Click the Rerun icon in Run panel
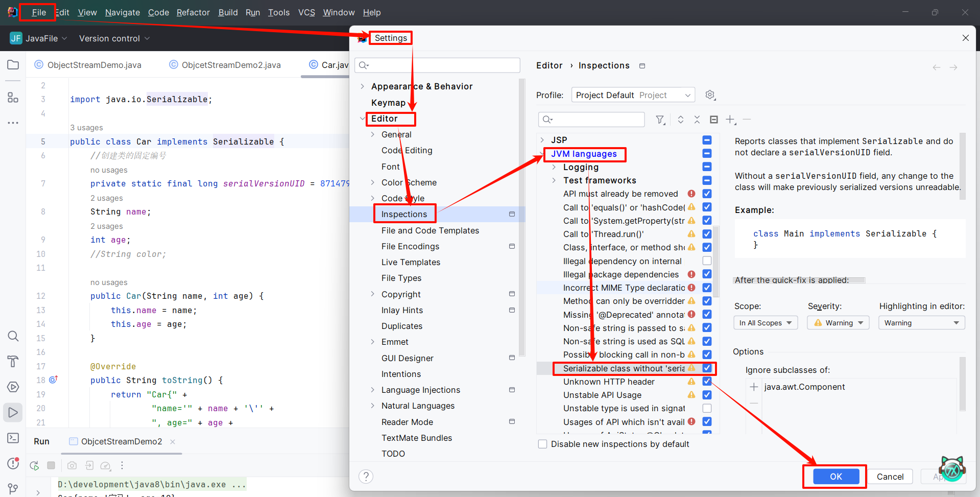 (34, 465)
